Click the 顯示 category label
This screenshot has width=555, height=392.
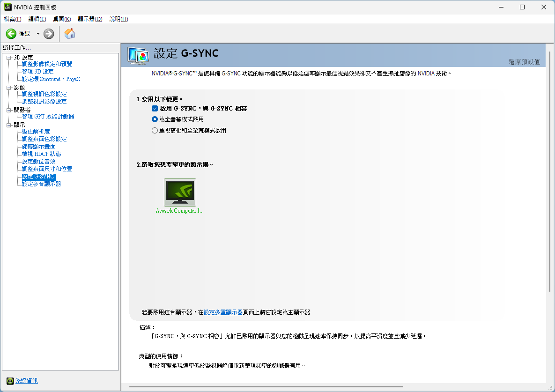click(20, 125)
